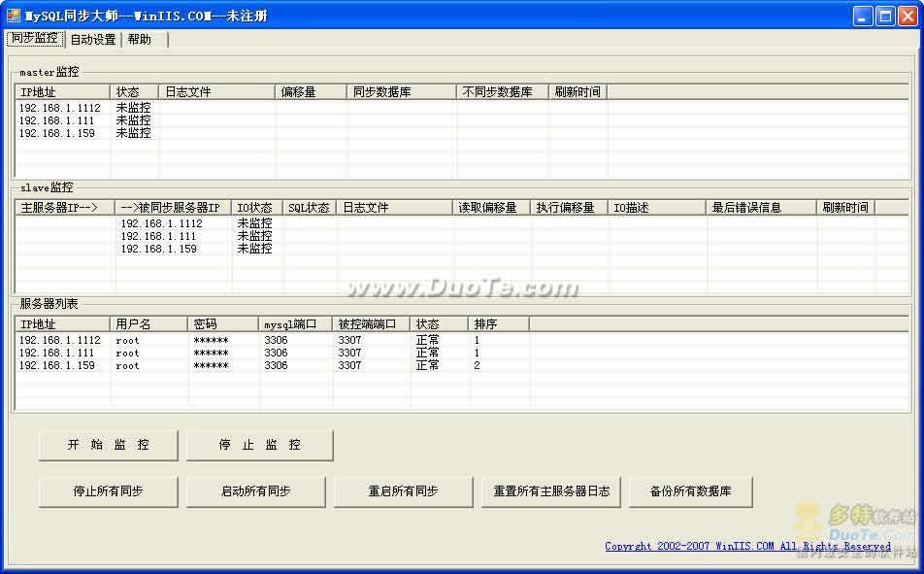924x574 pixels.
Task: Click master list 同步数据库 column header
Action: (x=401, y=92)
